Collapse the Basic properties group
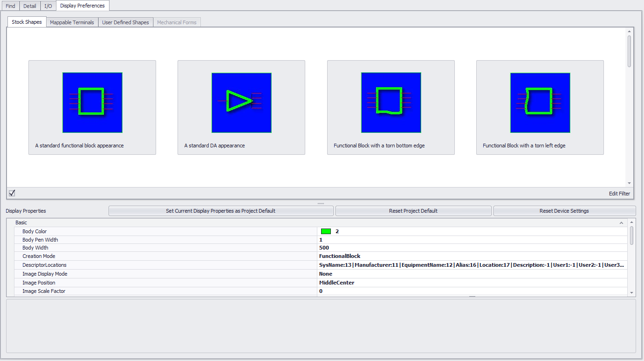 621,223
